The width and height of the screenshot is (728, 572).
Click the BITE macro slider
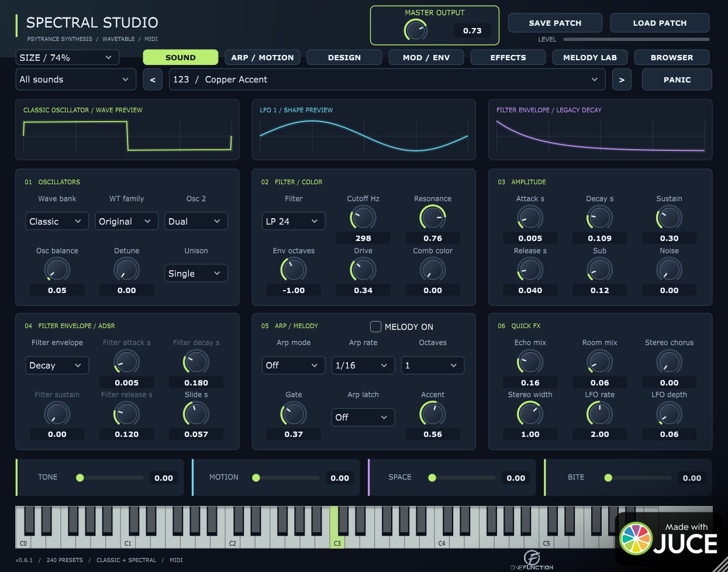(639, 478)
